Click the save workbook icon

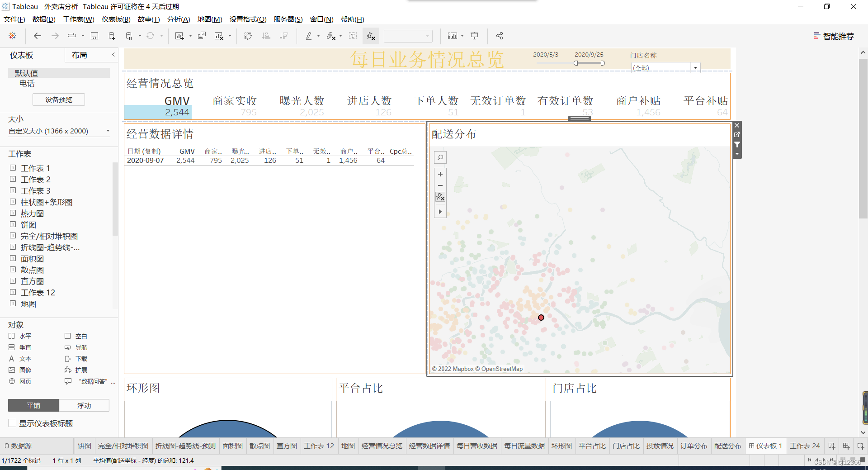tap(94, 36)
